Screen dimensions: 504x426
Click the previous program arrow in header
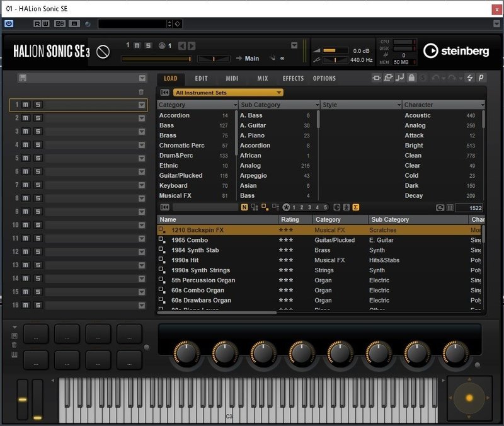pyautogui.click(x=181, y=45)
